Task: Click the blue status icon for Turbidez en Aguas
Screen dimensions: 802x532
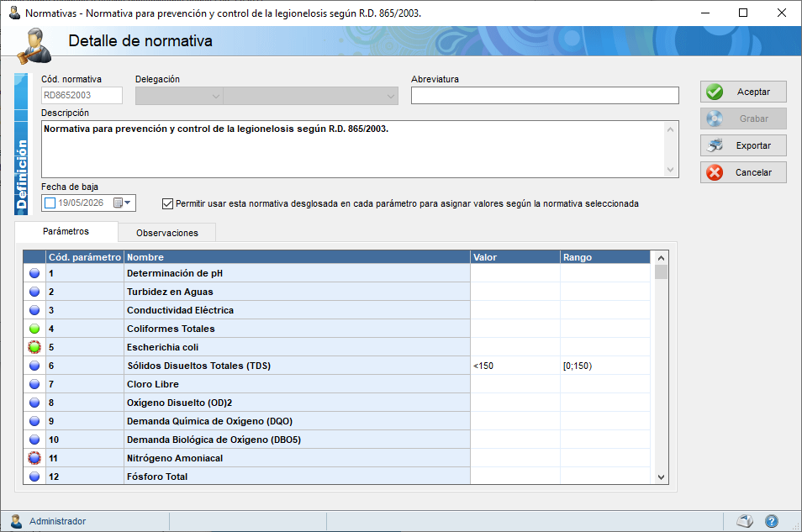Action: (34, 292)
